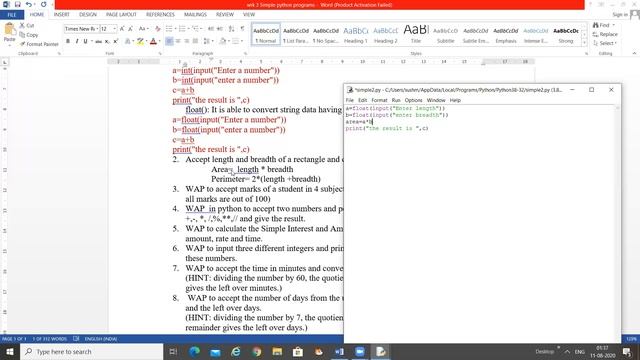Open the Format menu in IDLE window
The width and height of the screenshot is (640, 360).
[379, 100]
